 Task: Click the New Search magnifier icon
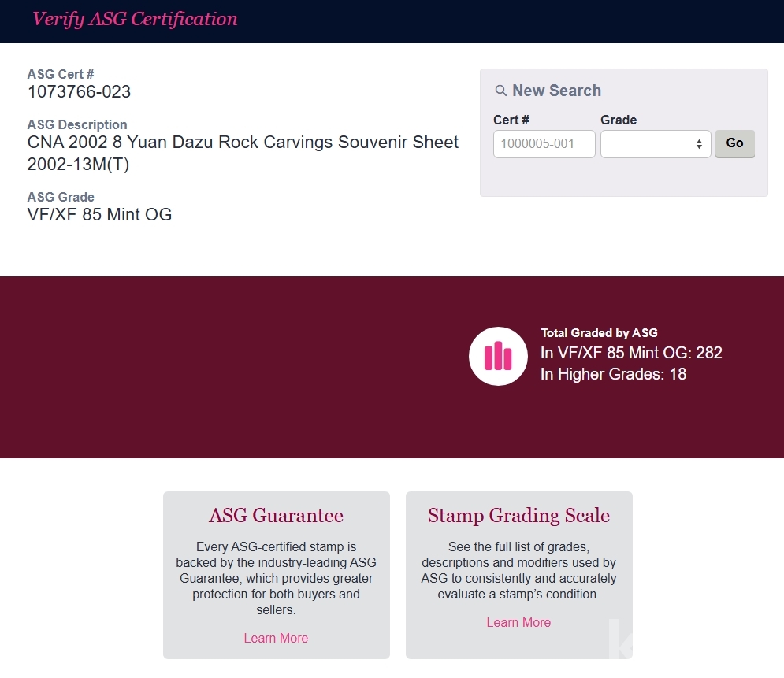pos(500,91)
